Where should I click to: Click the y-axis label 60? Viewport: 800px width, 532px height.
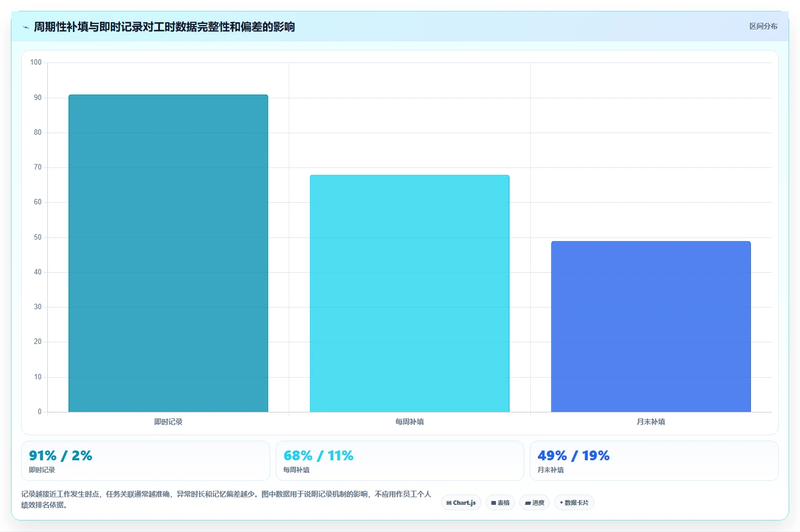(38, 202)
